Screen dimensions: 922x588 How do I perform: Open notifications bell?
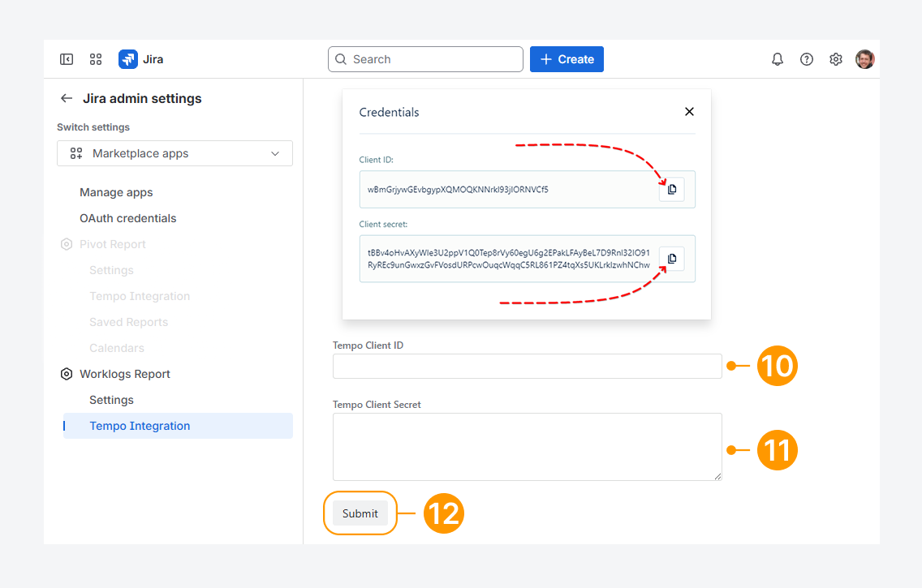(x=778, y=59)
